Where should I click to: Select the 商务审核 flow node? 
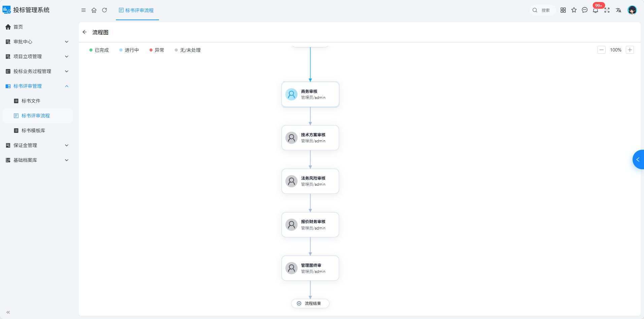click(310, 95)
